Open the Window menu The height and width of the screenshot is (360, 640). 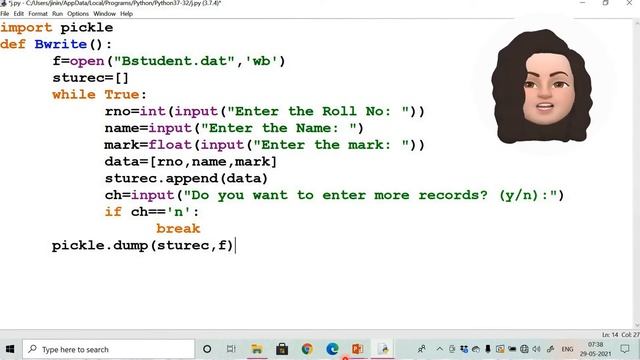tap(104, 14)
